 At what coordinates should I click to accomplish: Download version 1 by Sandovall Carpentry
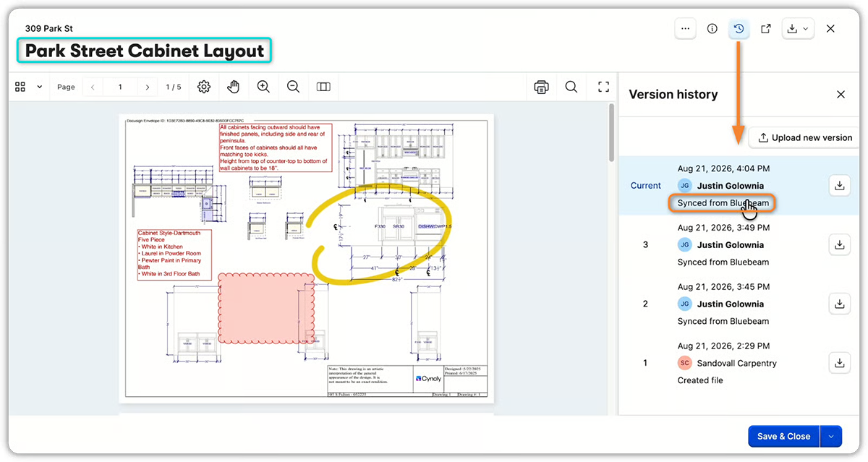tap(839, 363)
